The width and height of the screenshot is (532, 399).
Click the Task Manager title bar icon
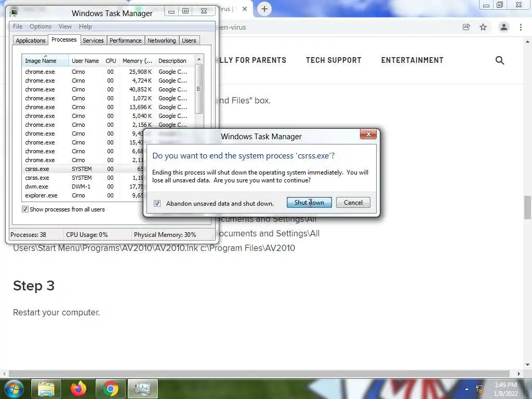click(14, 12)
